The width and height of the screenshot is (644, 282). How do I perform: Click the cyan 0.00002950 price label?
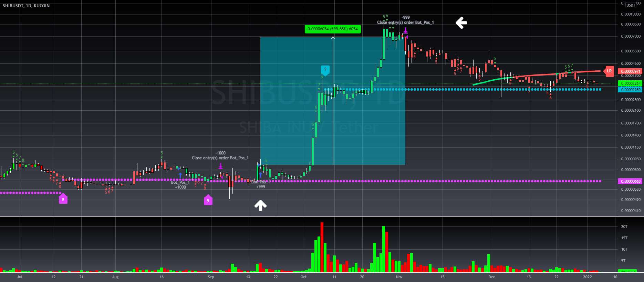tap(631, 90)
